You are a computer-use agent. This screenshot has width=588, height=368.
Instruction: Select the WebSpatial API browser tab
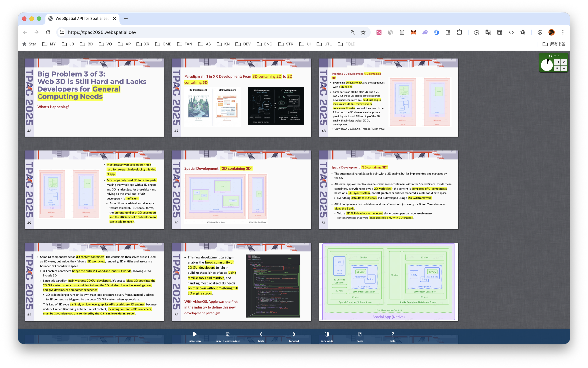(x=81, y=19)
